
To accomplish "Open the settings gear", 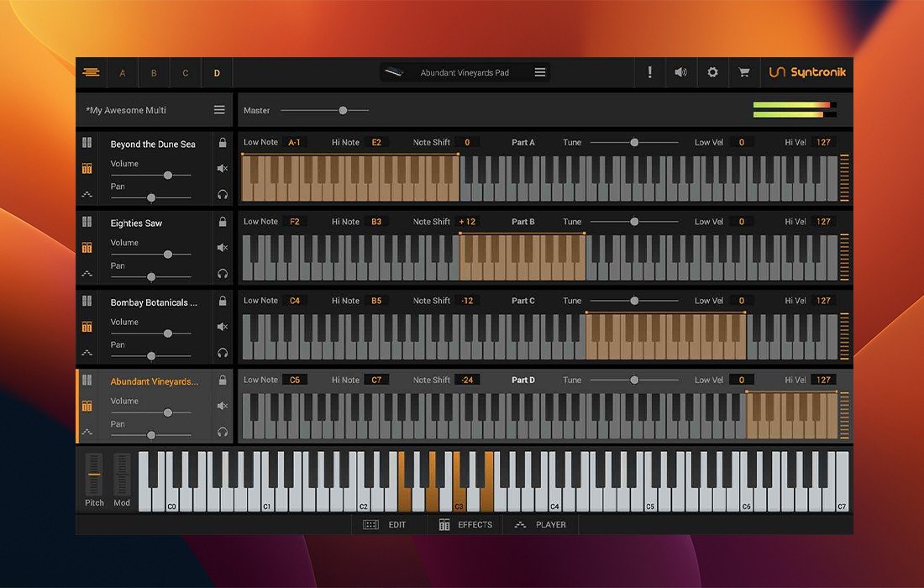I will (712, 72).
